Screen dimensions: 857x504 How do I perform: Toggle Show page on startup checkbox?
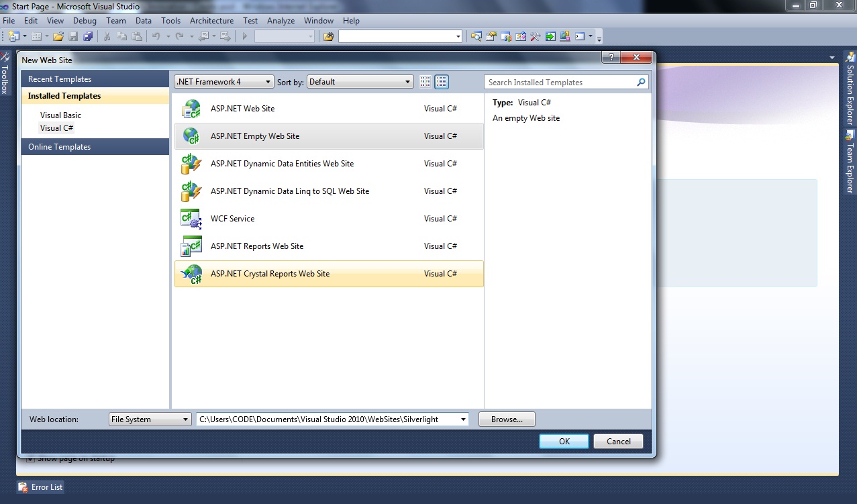click(30, 459)
